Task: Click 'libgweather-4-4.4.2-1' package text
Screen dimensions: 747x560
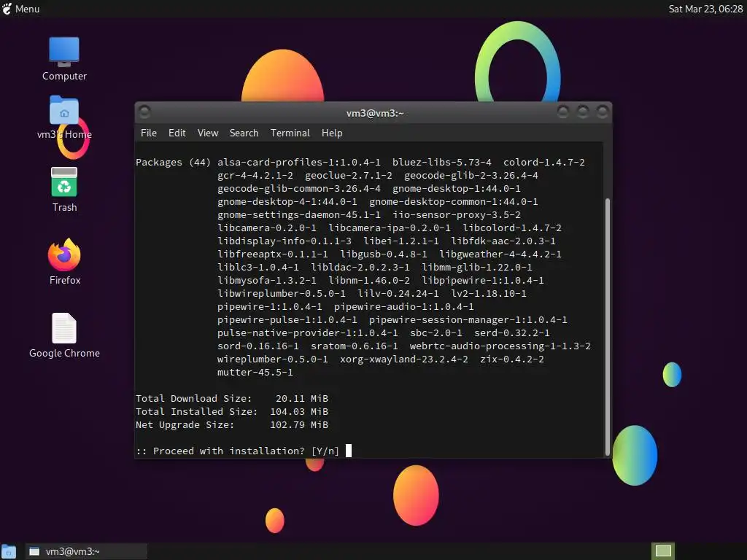Action: tap(500, 254)
